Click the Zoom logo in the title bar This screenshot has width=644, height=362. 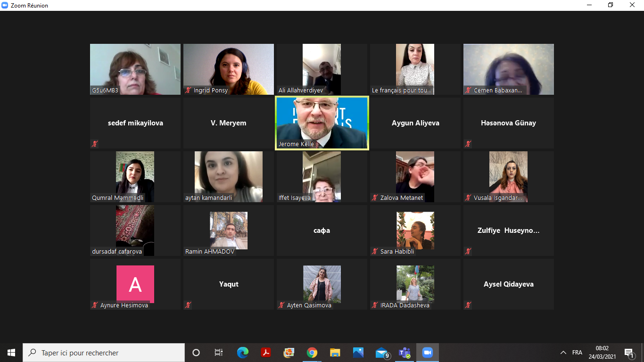[x=5, y=5]
